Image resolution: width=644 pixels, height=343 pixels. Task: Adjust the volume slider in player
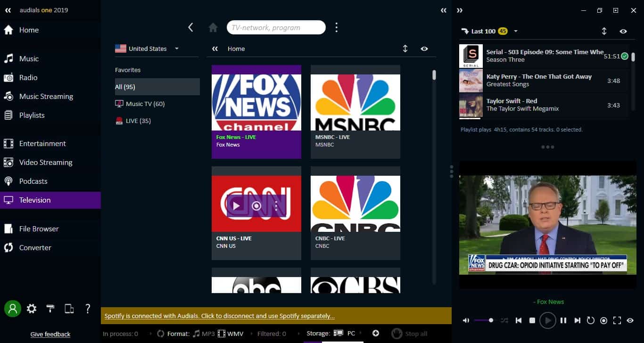484,320
